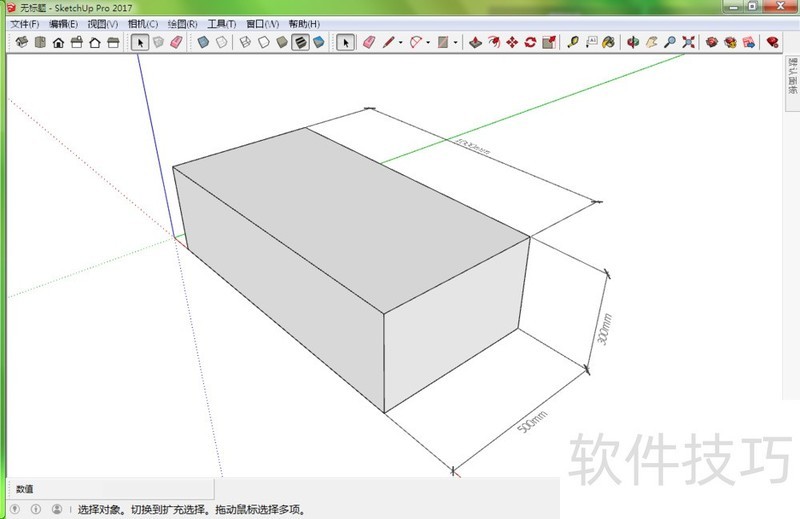Viewport: 800px width, 519px height.
Task: Open the 帮助(H) menu
Action: (304, 24)
